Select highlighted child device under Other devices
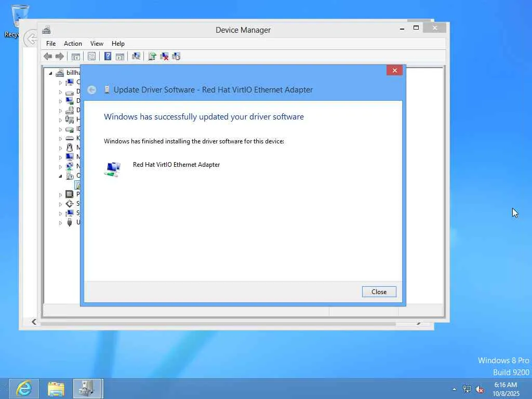 tap(78, 185)
